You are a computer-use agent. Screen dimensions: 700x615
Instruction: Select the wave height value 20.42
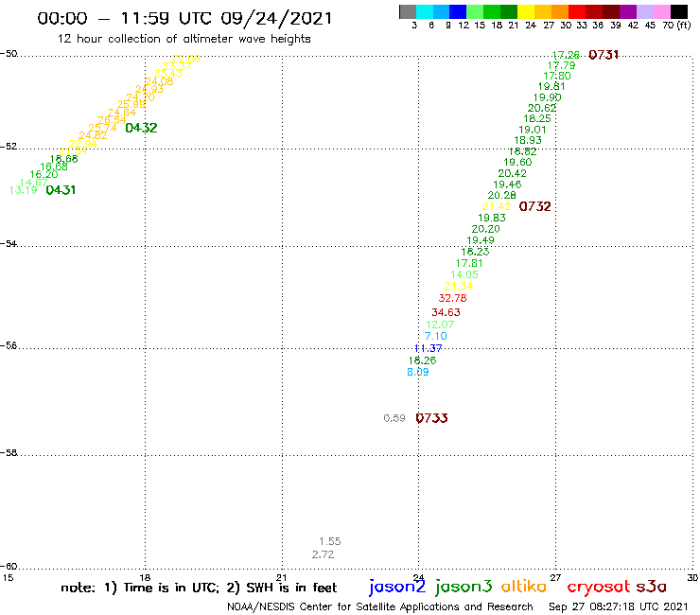(512, 173)
